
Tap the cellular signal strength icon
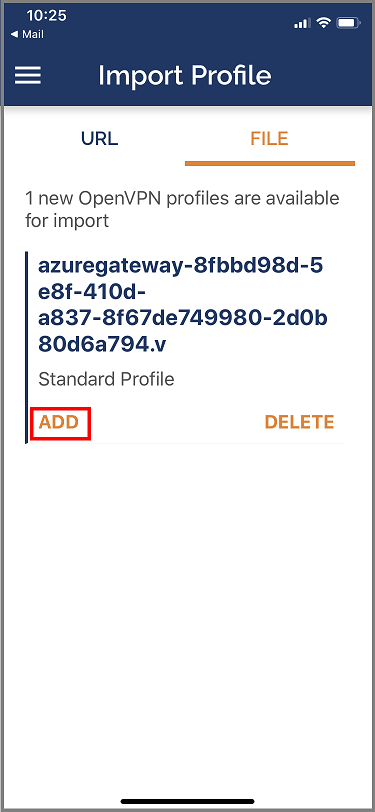coord(302,23)
